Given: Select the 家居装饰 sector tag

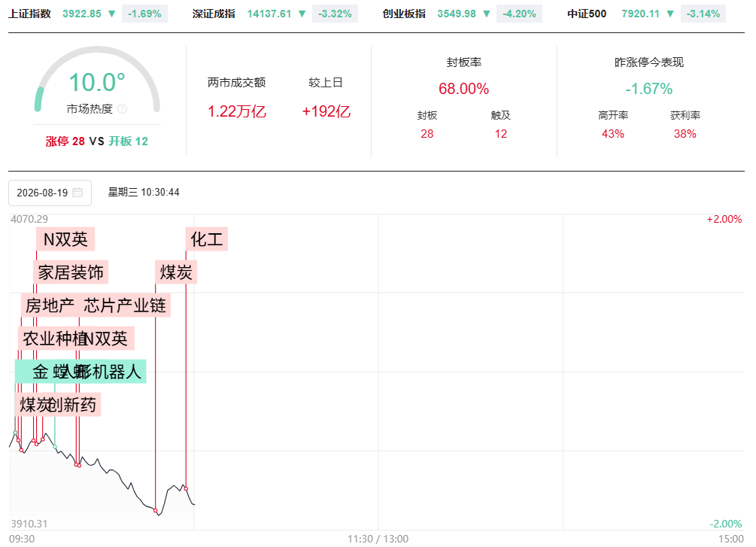Looking at the screenshot, I should 71,272.
